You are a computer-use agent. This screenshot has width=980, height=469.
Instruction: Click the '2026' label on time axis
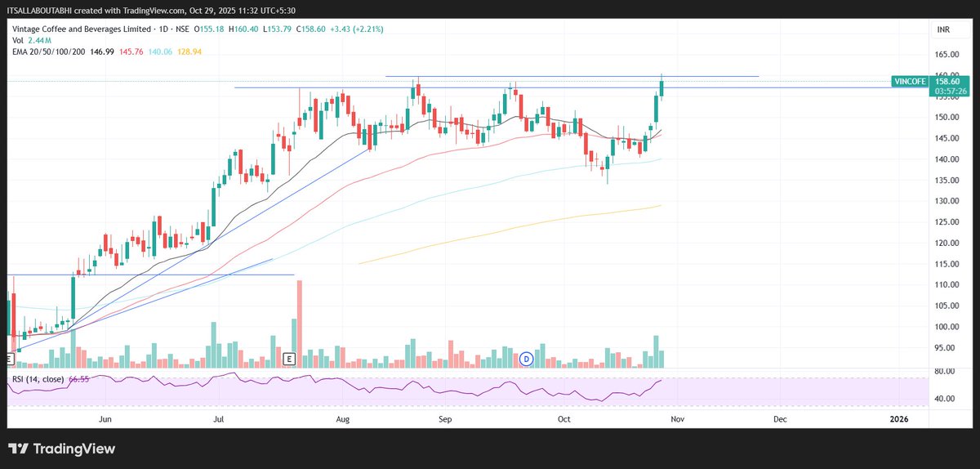click(898, 419)
